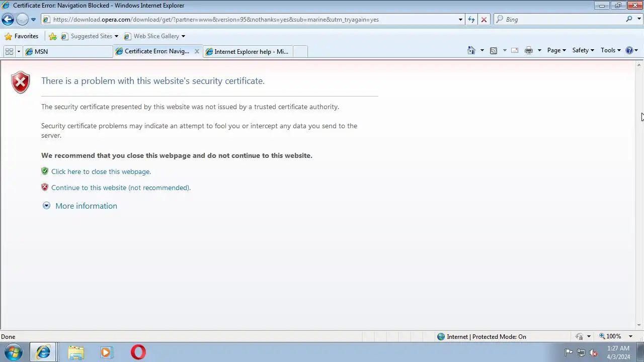Open the recent pages dropdown arrow
Image resolution: width=644 pixels, height=362 pixels.
click(x=33, y=20)
